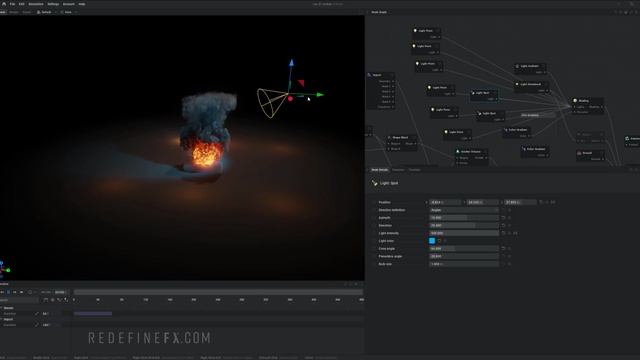640x360 pixels.
Task: Adjust the Azimuth slider
Action: click(x=464, y=218)
